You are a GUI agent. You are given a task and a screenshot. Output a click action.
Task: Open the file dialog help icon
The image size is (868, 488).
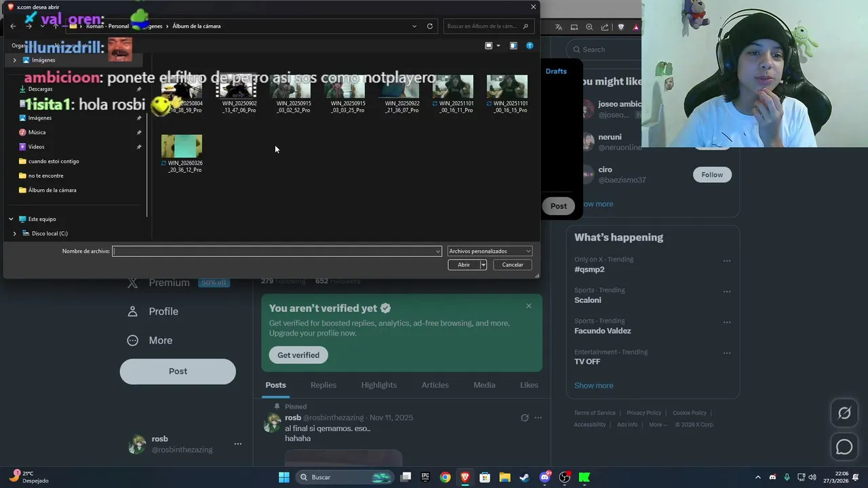click(530, 45)
